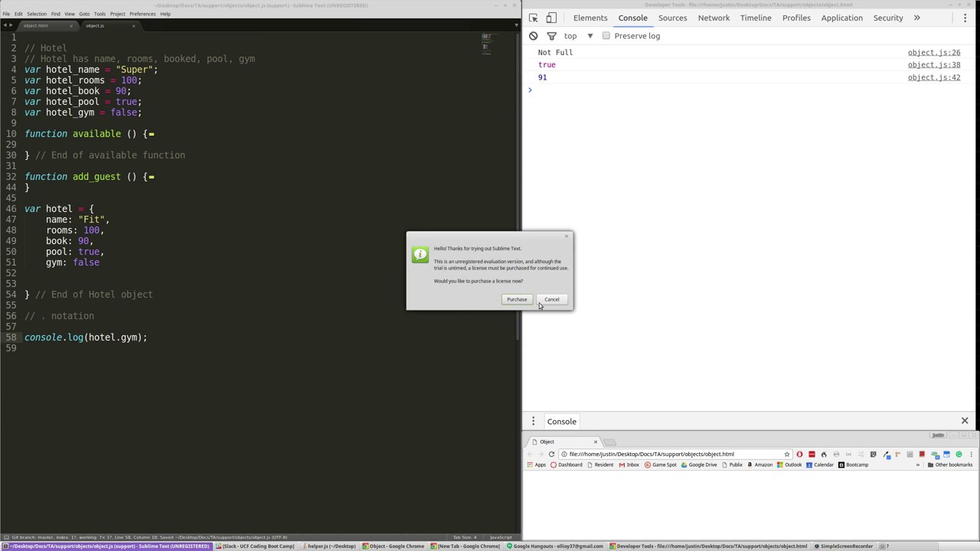The image size is (980, 551).
Task: Open the object.js:42 source link
Action: 934,77
